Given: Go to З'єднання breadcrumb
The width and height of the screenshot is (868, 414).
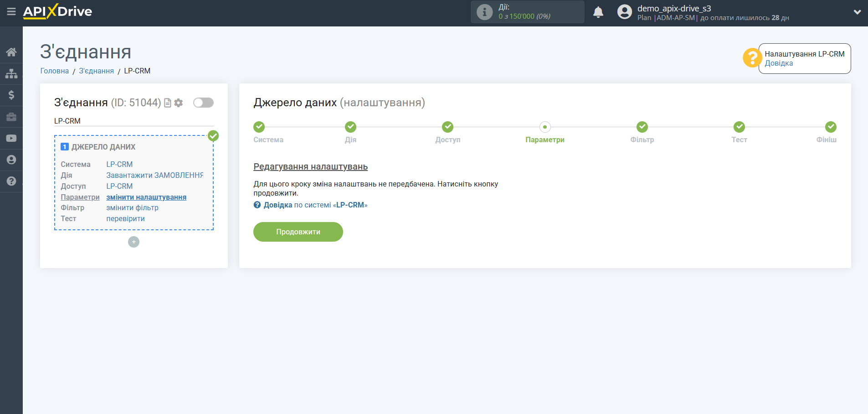Looking at the screenshot, I should (97, 71).
